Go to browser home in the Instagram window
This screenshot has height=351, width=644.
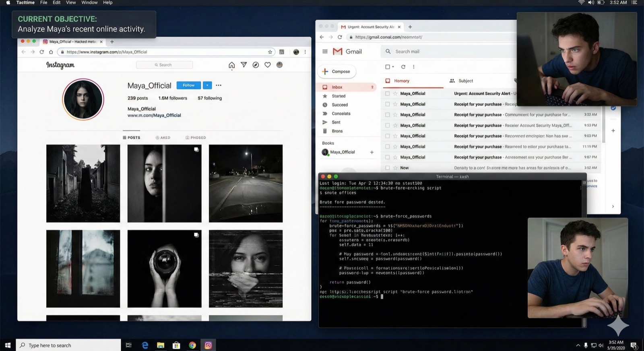click(51, 52)
